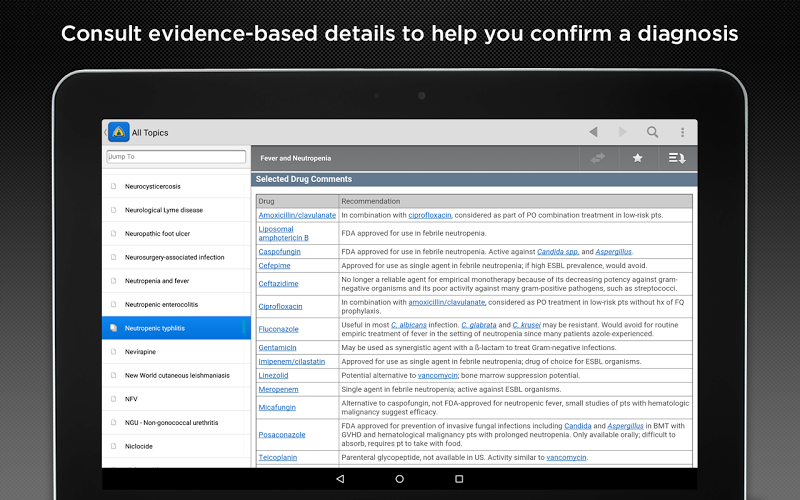Tap the document icon beside Nevirapine

tap(113, 352)
